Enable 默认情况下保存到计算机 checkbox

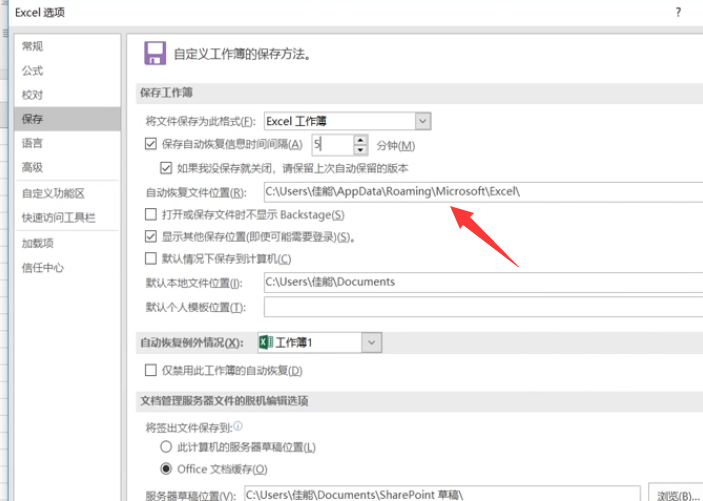(x=151, y=258)
